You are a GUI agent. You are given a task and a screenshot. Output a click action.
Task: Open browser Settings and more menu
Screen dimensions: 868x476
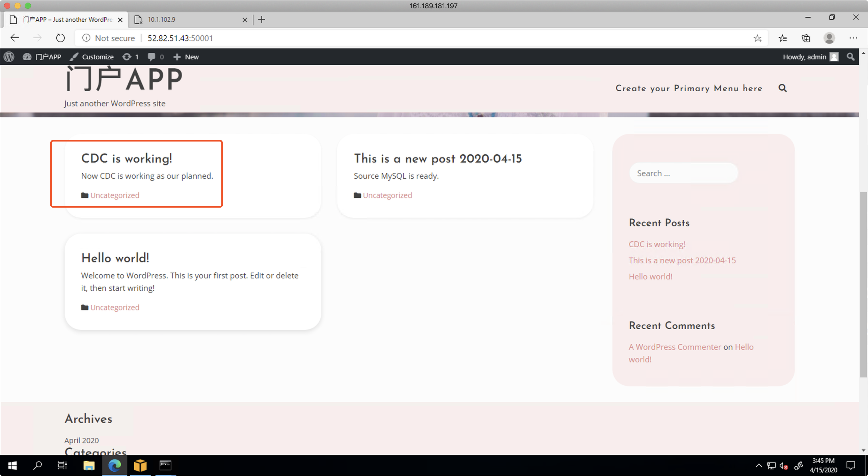pyautogui.click(x=853, y=38)
